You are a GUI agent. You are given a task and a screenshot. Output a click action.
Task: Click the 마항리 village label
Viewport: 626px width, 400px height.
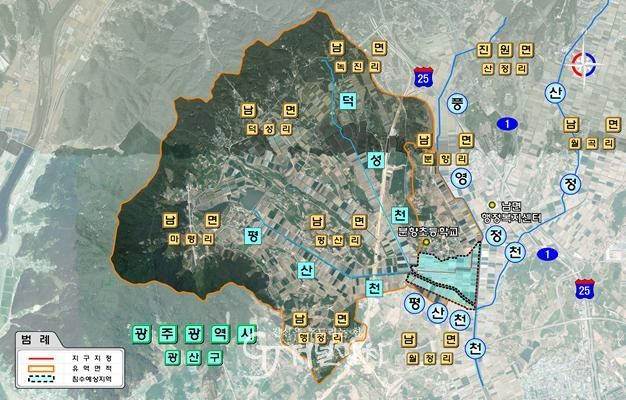186,240
